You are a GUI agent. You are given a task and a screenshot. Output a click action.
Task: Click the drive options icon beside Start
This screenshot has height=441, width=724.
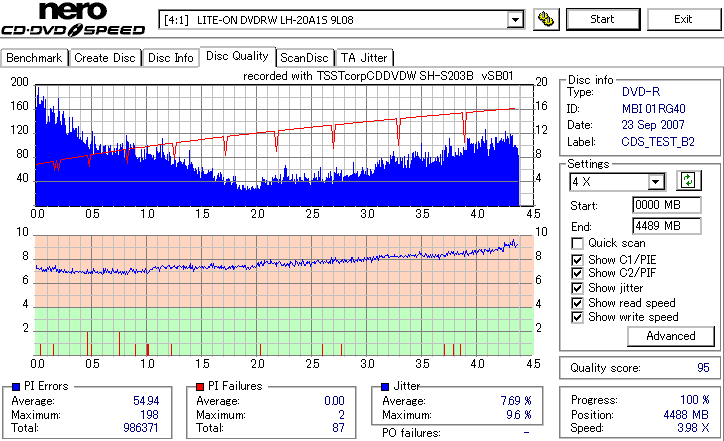(x=546, y=19)
